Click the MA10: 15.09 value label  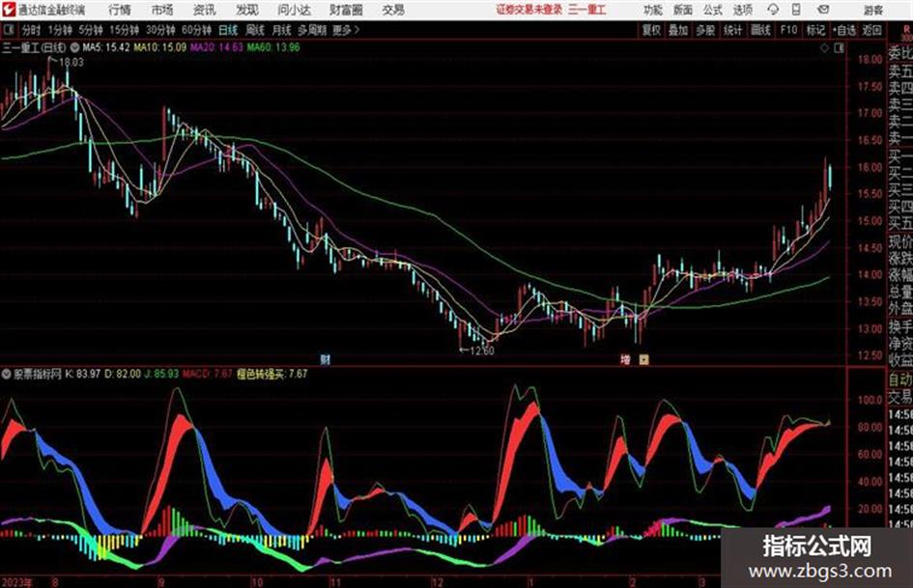point(160,47)
